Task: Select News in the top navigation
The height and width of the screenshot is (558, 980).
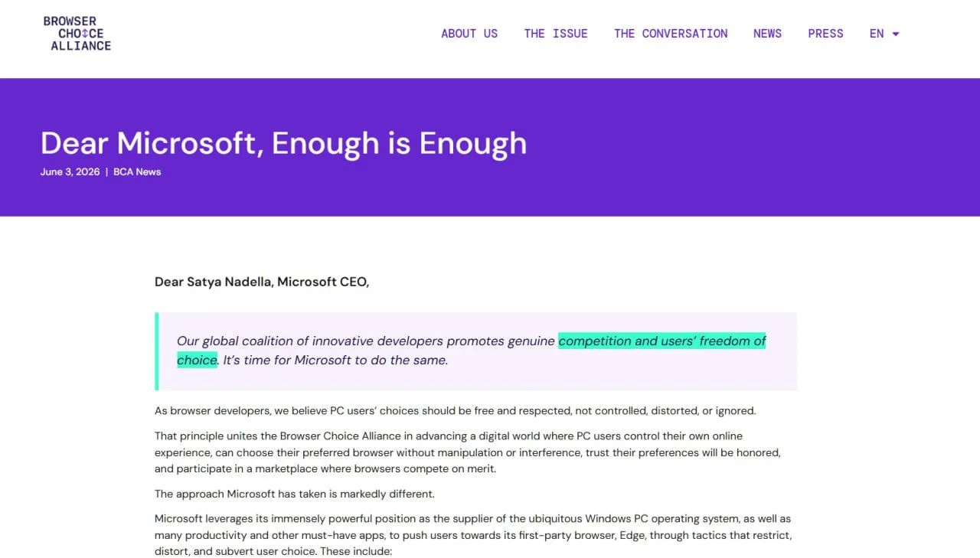Action: pos(767,34)
